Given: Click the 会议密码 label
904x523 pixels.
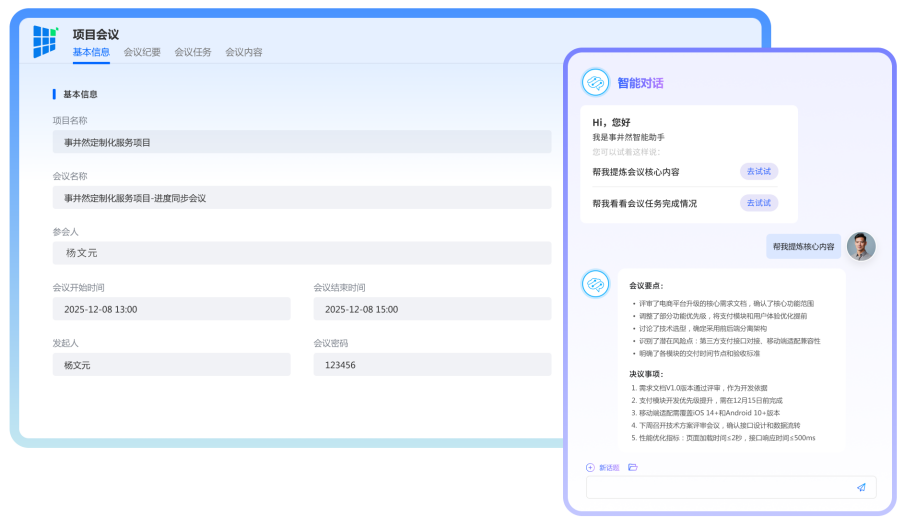Looking at the screenshot, I should (x=330, y=343).
